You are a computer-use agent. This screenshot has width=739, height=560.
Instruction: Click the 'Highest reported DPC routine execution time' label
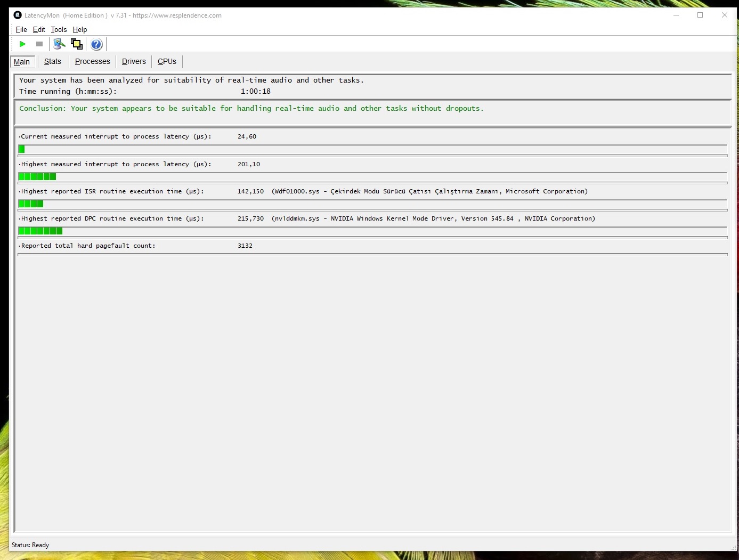coord(112,218)
